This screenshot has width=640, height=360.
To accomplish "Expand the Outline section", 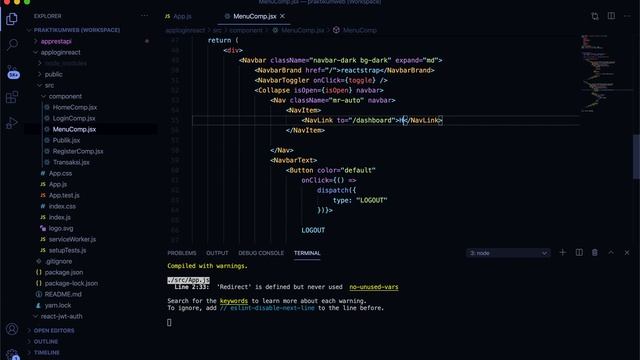I will click(x=46, y=342).
